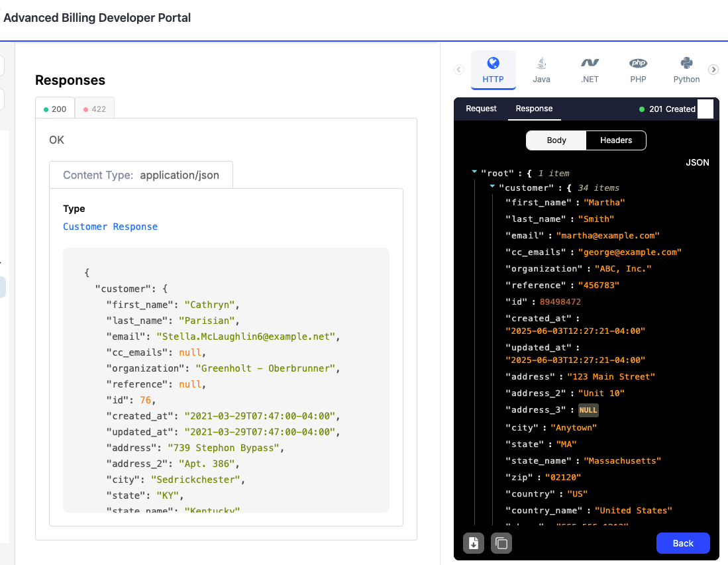Click the "Parisian" last_name value
728x565 pixels.
[x=207, y=321]
